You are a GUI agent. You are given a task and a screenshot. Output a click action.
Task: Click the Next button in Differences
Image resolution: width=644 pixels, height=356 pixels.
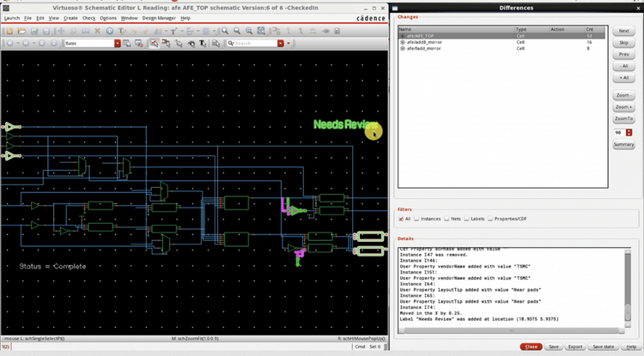(x=623, y=31)
